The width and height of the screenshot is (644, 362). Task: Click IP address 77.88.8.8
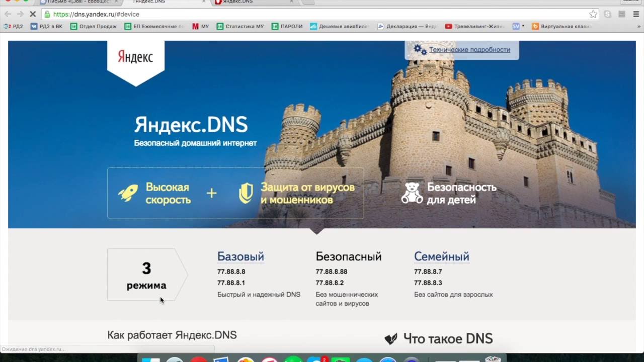(231, 271)
